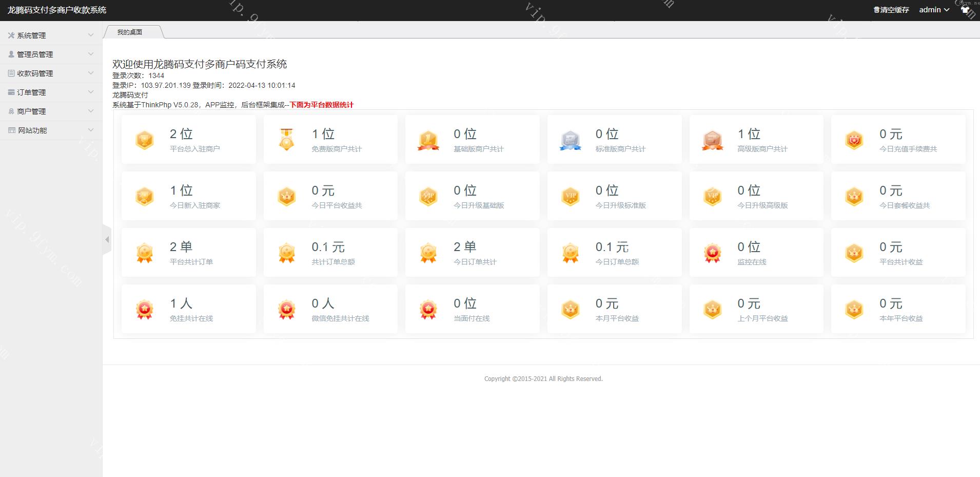This screenshot has width=980, height=477.
Task: Click the rosette icon for 平台共计订单
Action: [x=145, y=253]
